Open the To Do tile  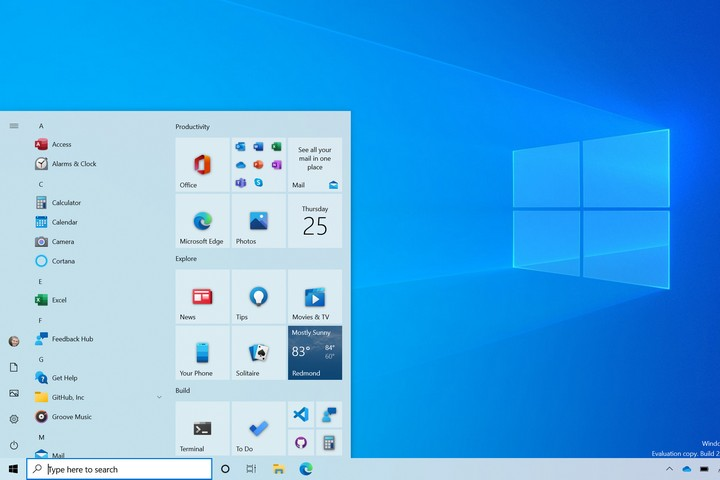tap(259, 429)
